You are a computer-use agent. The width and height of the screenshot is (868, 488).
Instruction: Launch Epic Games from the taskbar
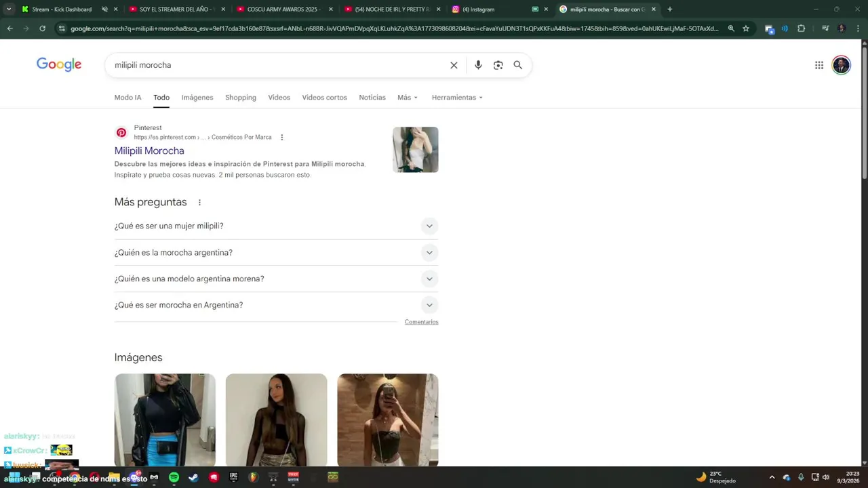click(233, 477)
